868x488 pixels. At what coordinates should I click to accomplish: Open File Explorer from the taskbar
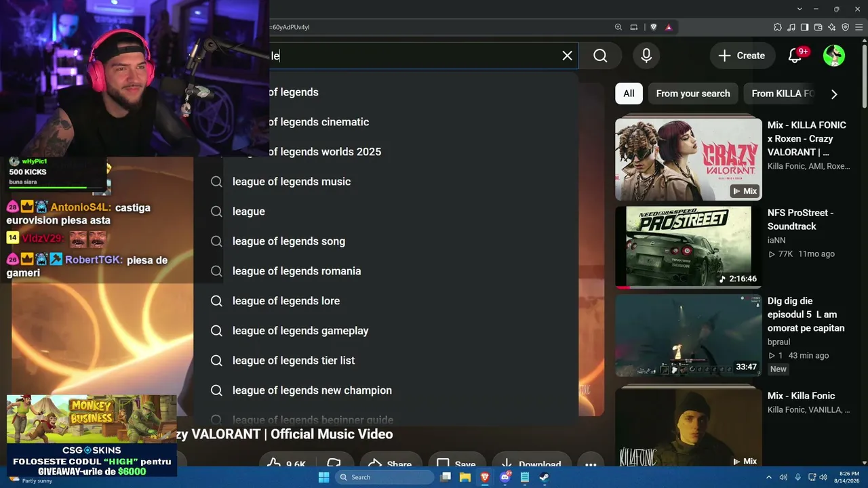(465, 477)
